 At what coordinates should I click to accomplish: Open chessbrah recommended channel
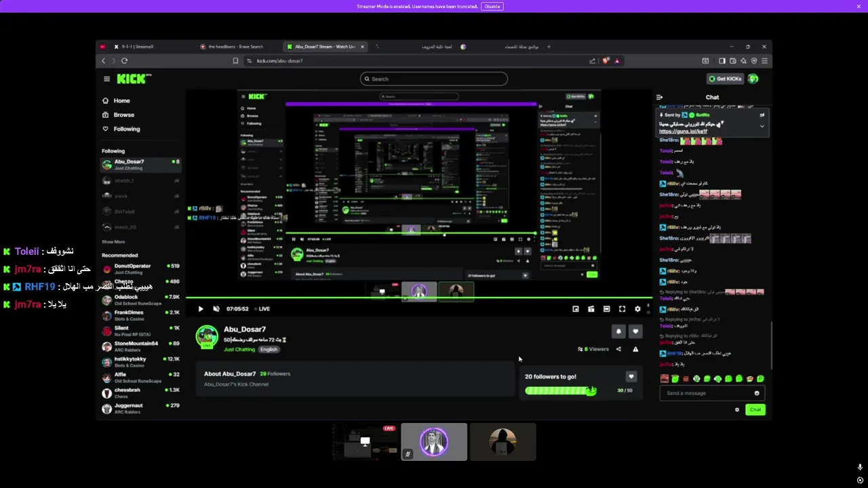click(140, 393)
